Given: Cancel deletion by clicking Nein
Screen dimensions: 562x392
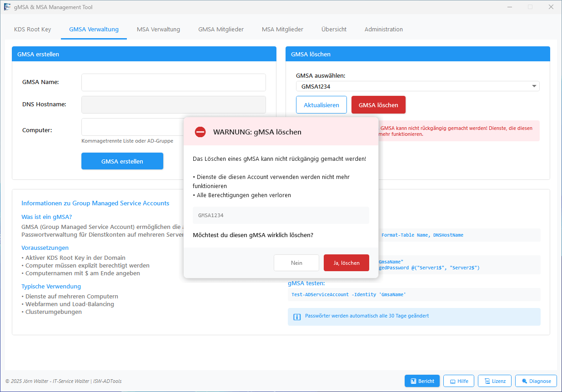Looking at the screenshot, I should coord(296,263).
